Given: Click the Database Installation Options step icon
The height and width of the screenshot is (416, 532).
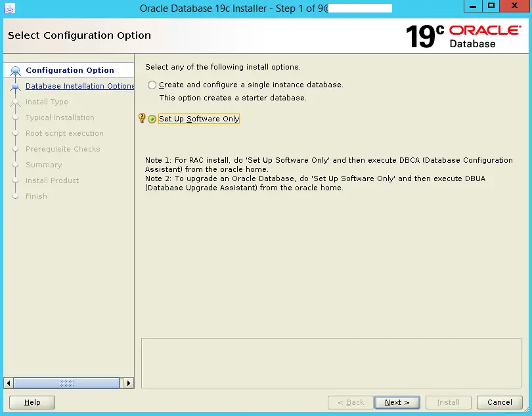Looking at the screenshot, I should click(15, 87).
